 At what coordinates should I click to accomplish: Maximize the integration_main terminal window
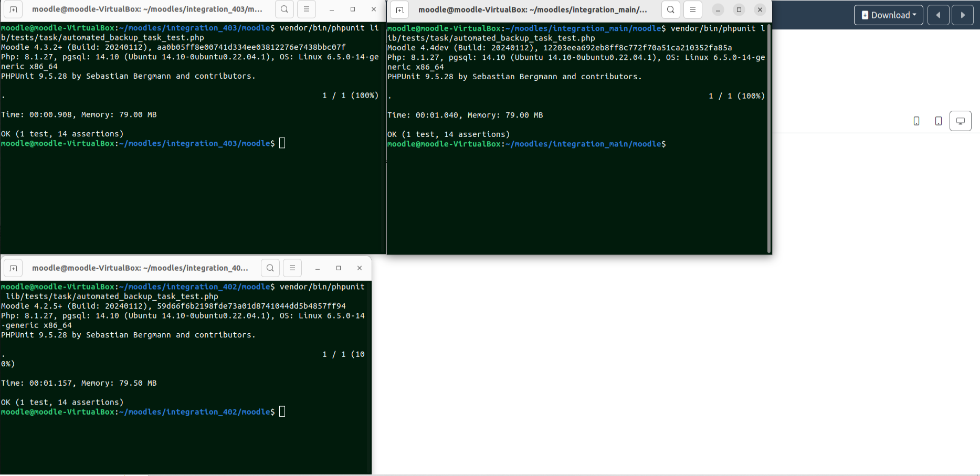739,10
